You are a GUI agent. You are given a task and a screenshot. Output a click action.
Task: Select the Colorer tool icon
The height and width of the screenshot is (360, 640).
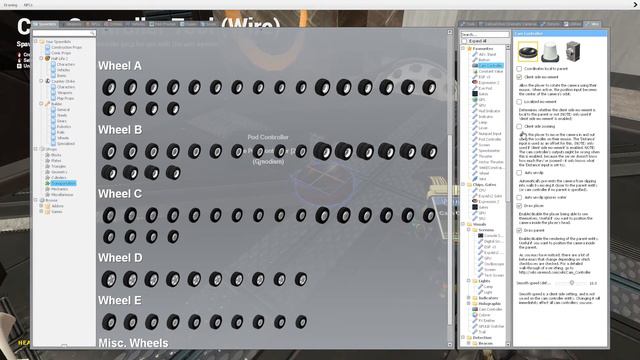[x=475, y=315]
